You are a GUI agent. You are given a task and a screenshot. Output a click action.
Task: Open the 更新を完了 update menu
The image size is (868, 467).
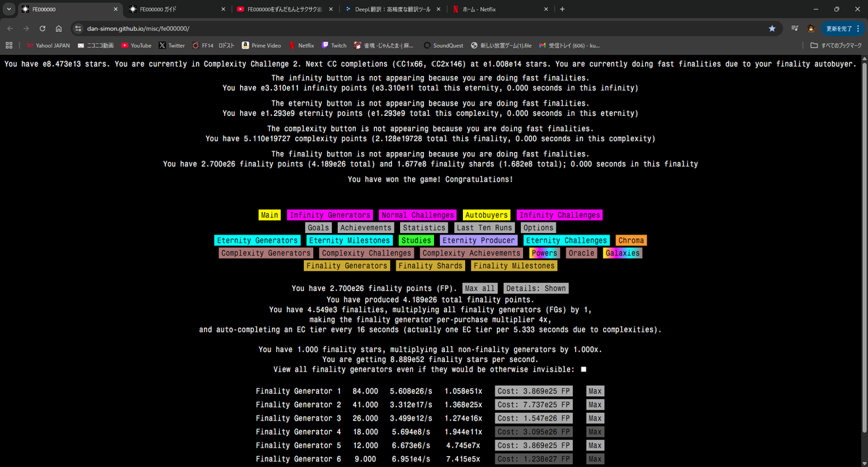click(843, 28)
